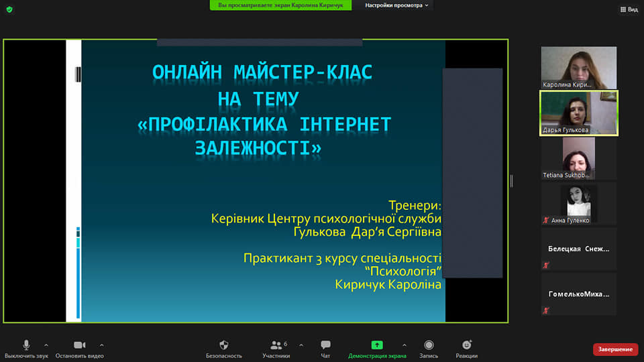The width and height of the screenshot is (644, 362).
Task: Click the Демонстрация экрана share icon
Action: 377,345
